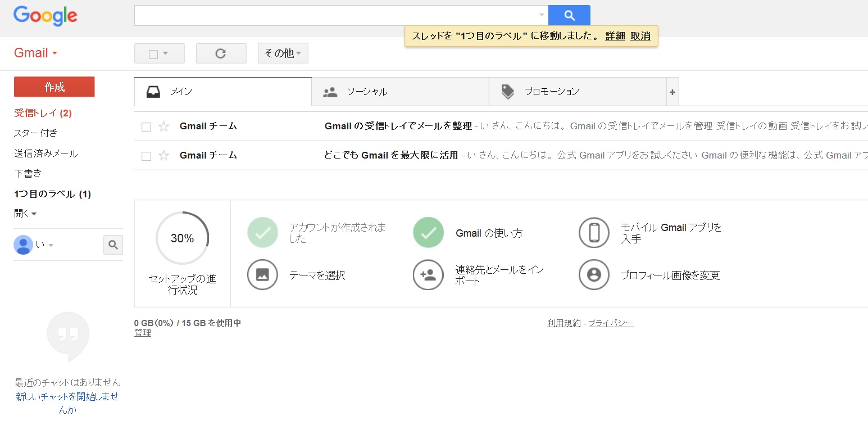Select the 連絡先とメールをインポート import icon

(428, 275)
